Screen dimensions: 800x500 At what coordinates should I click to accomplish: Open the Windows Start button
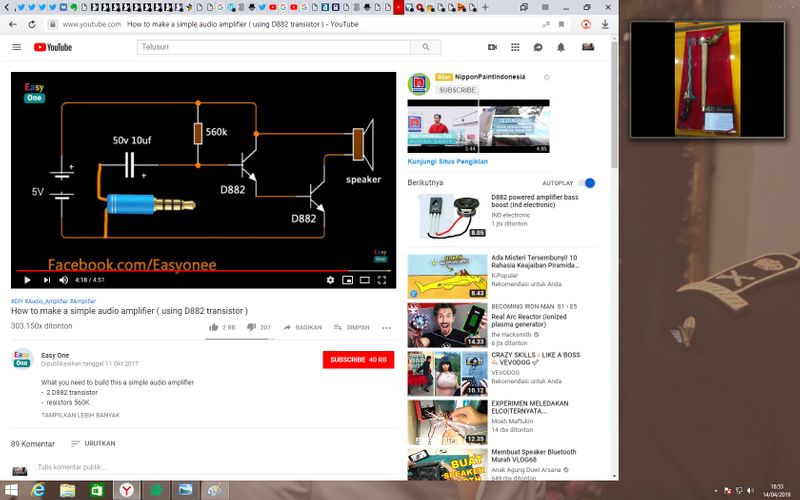(10, 490)
